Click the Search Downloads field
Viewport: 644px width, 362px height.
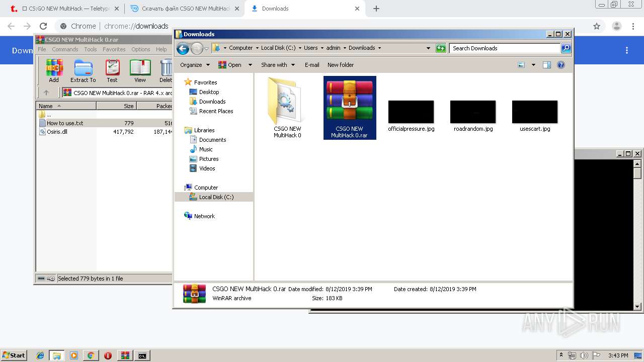(x=505, y=48)
